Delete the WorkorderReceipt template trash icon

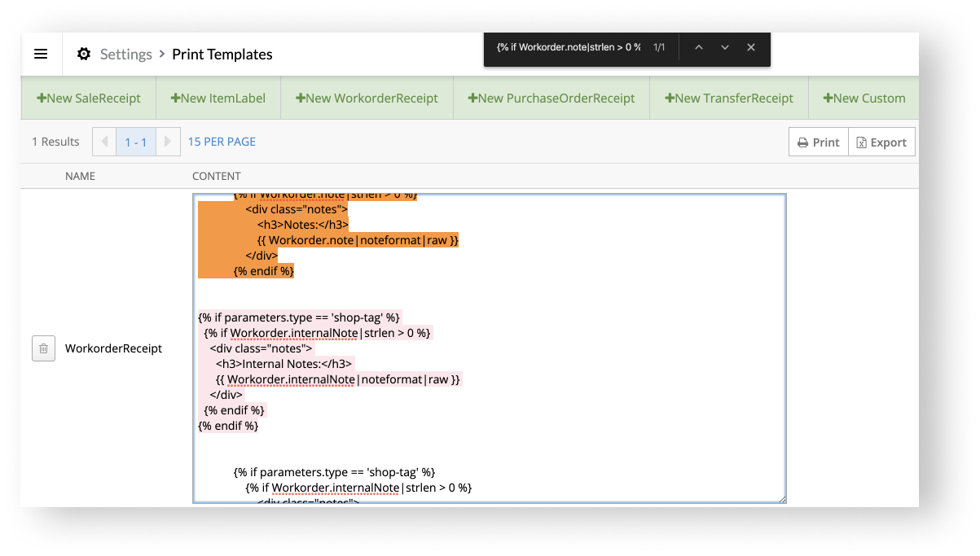pos(44,348)
